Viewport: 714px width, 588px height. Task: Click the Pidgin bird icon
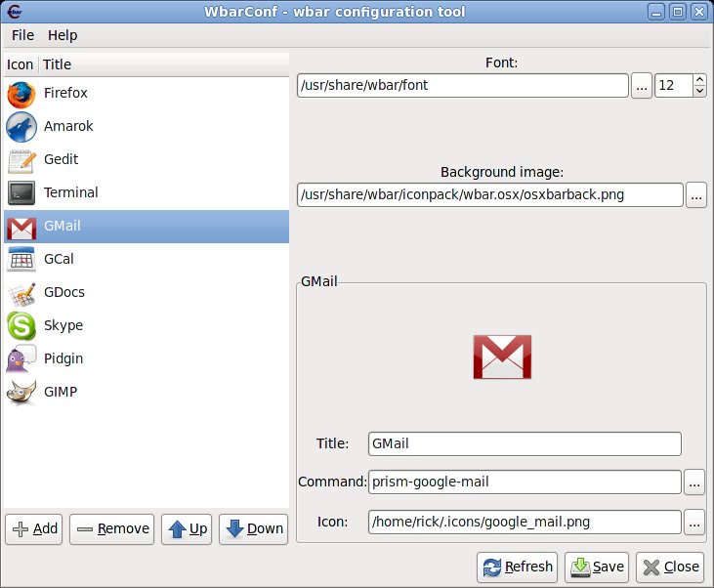tap(21, 358)
